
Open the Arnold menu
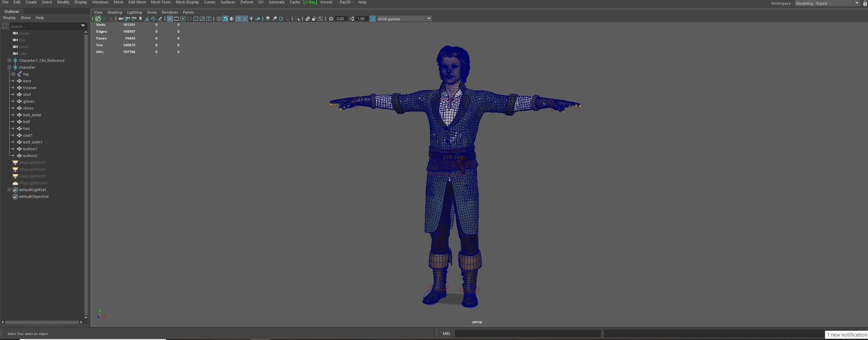pos(326,2)
